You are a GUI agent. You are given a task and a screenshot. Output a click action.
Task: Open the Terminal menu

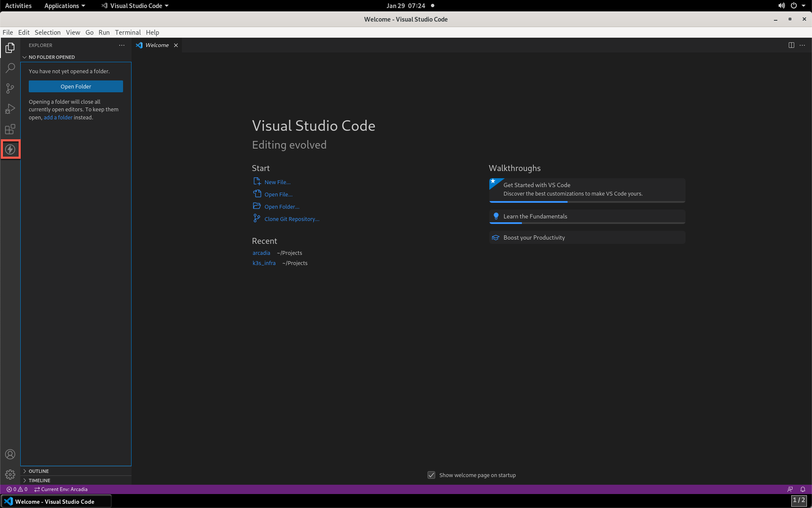pyautogui.click(x=128, y=33)
